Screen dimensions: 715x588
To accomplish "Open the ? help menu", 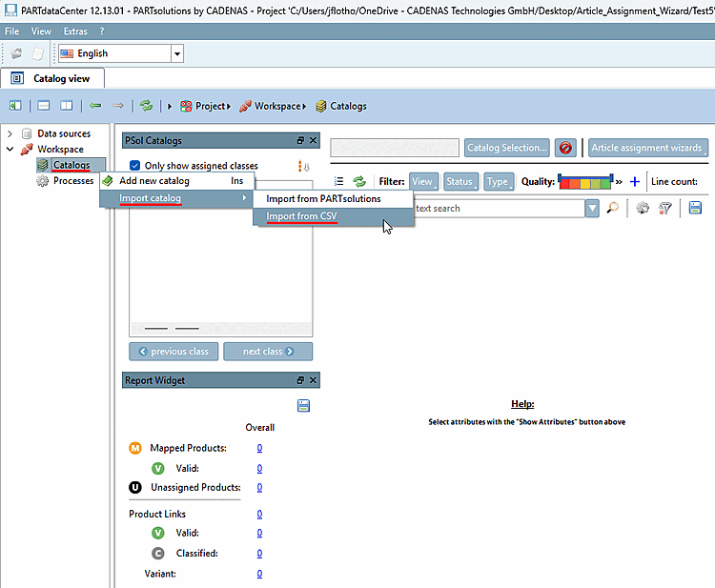I will [x=102, y=31].
